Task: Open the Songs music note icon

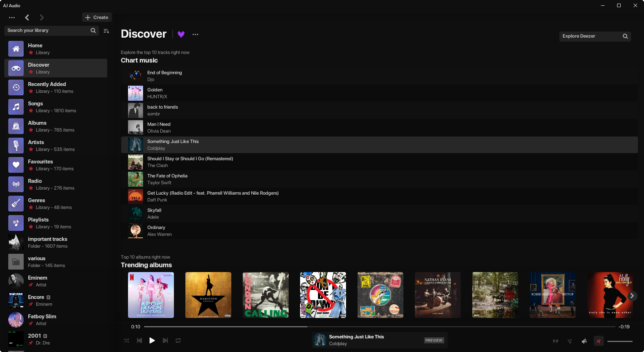Action: click(x=16, y=107)
